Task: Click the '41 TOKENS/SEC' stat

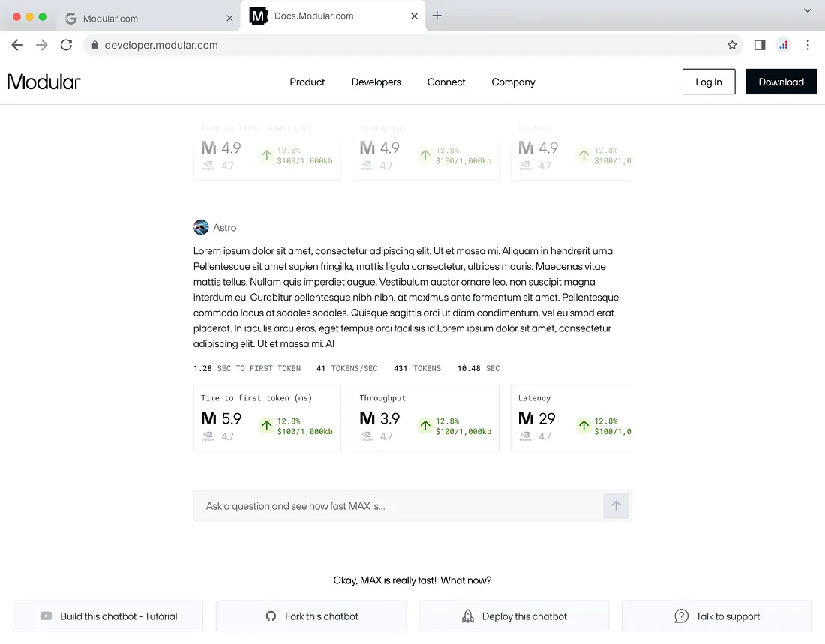Action: pos(347,368)
